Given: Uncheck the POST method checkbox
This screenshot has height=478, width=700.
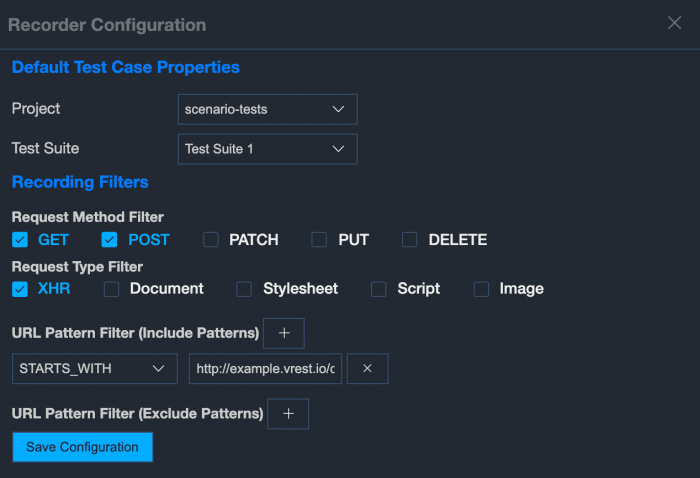Looking at the screenshot, I should coord(109,240).
